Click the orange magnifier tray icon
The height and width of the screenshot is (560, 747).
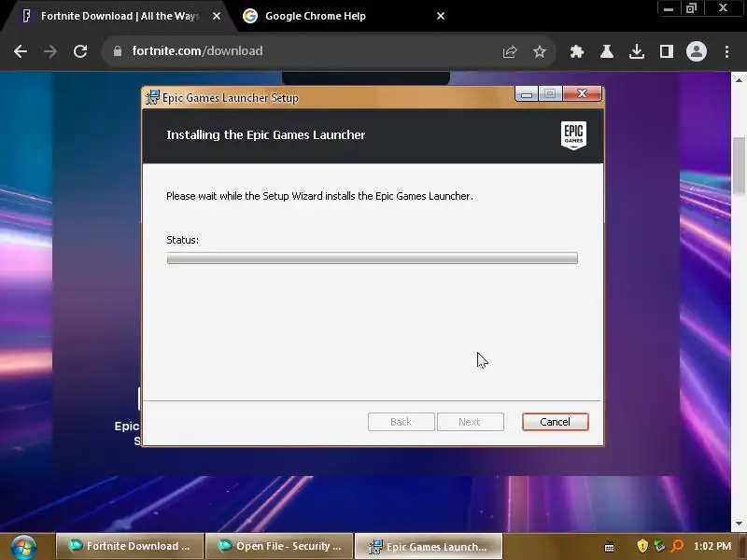tap(677, 546)
